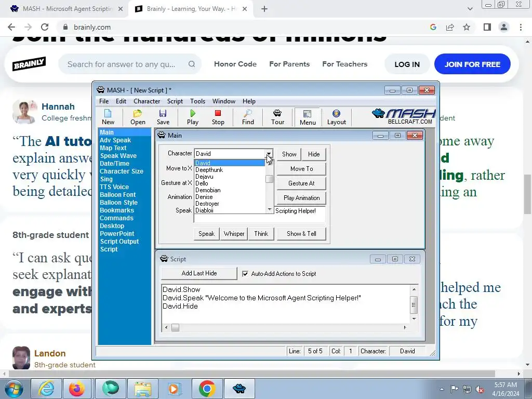This screenshot has width=532, height=399.
Task: Open the Edit menu in MASH
Action: click(121, 101)
